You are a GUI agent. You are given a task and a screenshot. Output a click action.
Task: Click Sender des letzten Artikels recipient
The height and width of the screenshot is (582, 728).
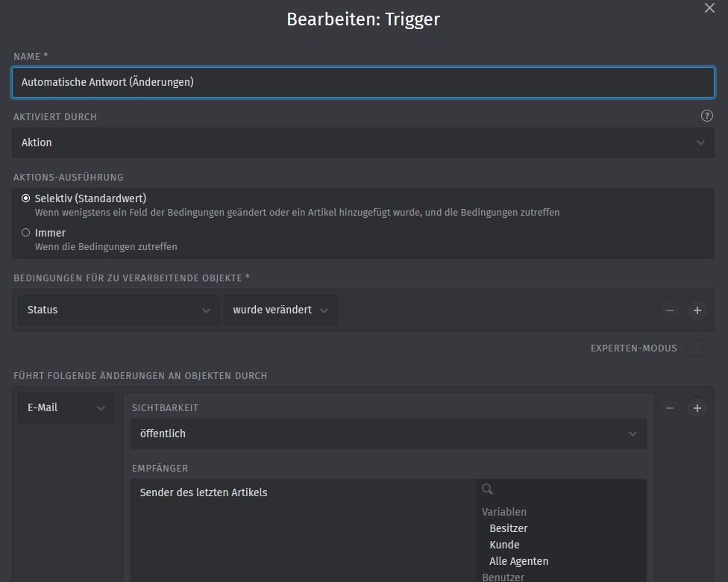point(204,492)
